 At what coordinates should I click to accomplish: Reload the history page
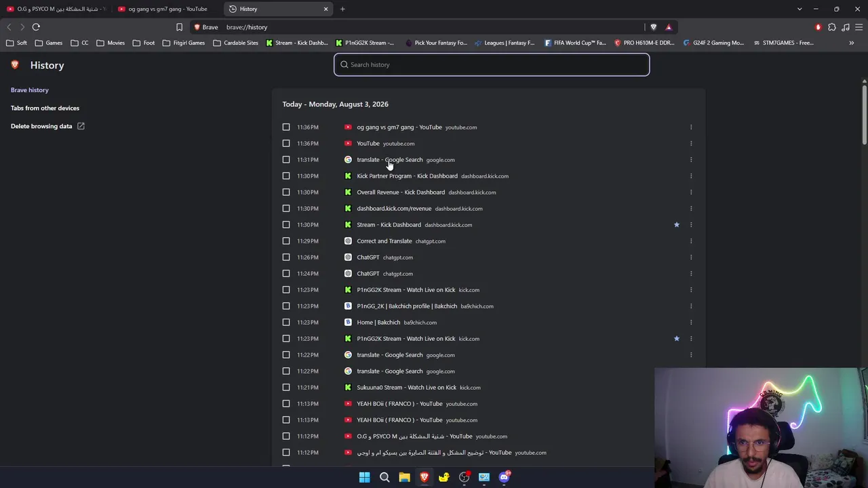coord(36,27)
